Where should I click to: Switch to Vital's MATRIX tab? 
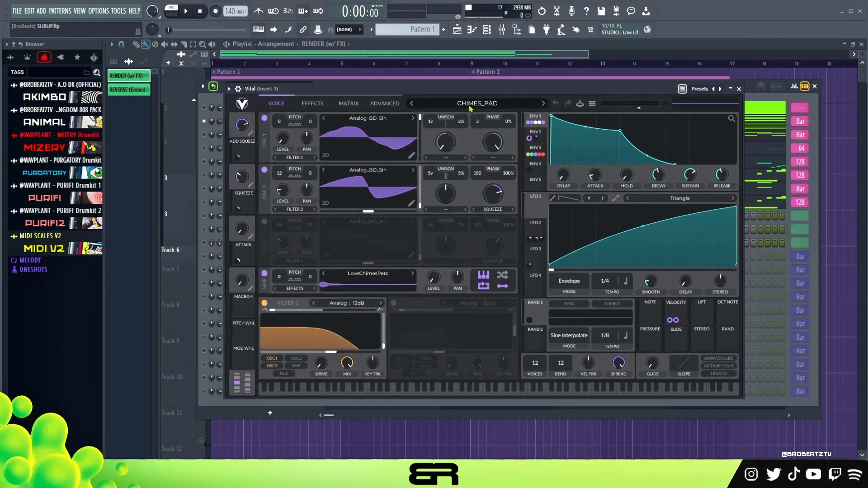[349, 103]
